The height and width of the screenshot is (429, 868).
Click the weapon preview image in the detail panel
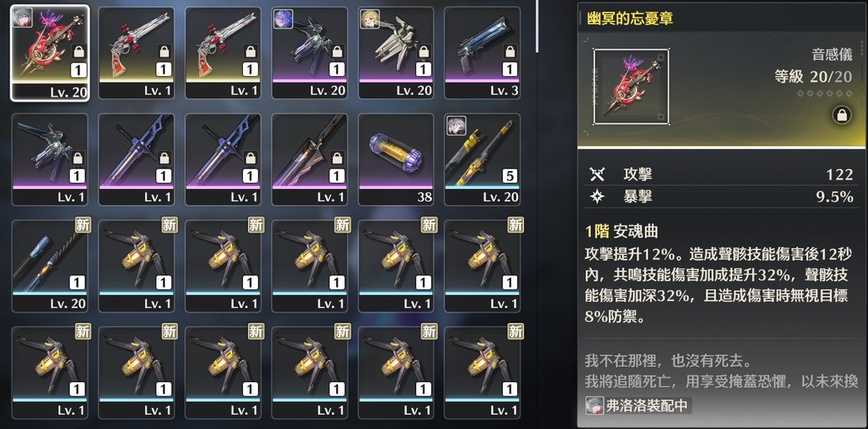[x=631, y=87]
